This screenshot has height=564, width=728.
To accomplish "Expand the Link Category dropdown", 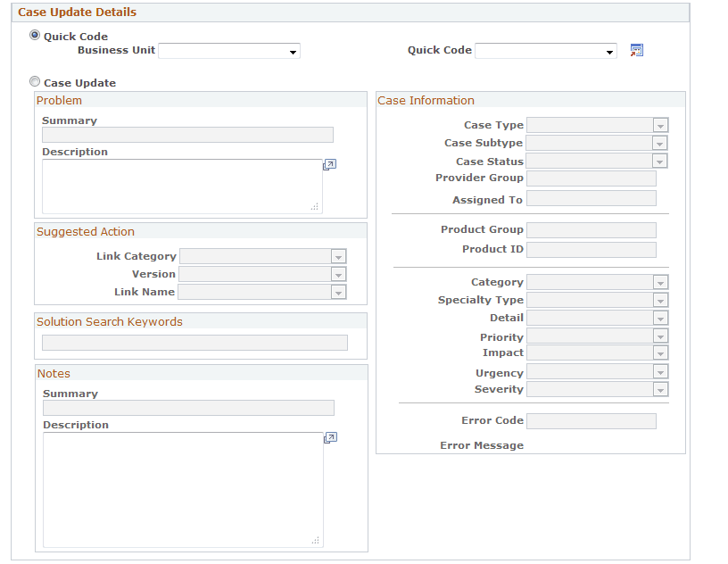I will pyautogui.click(x=338, y=256).
